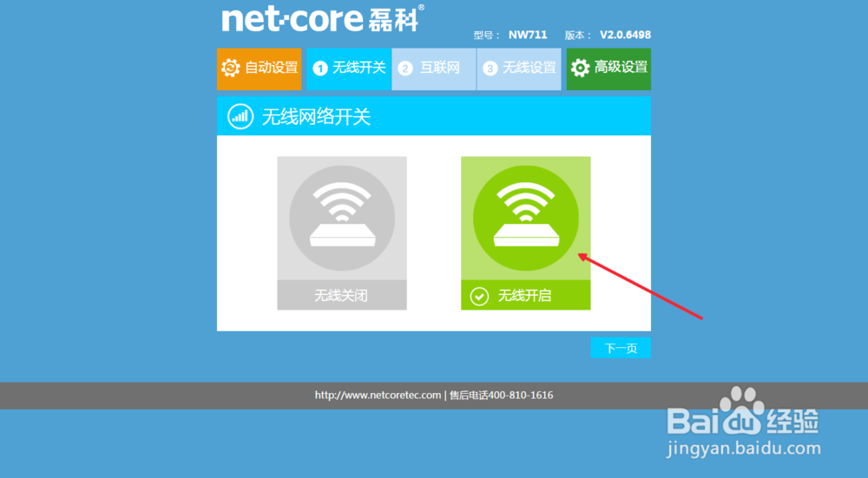
Task: Click the step 3 number circle
Action: pos(490,69)
